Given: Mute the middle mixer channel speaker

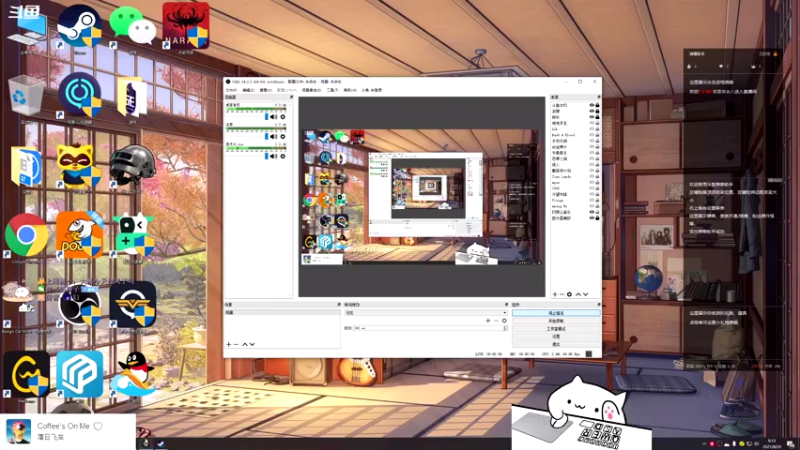Looking at the screenshot, I should [273, 136].
